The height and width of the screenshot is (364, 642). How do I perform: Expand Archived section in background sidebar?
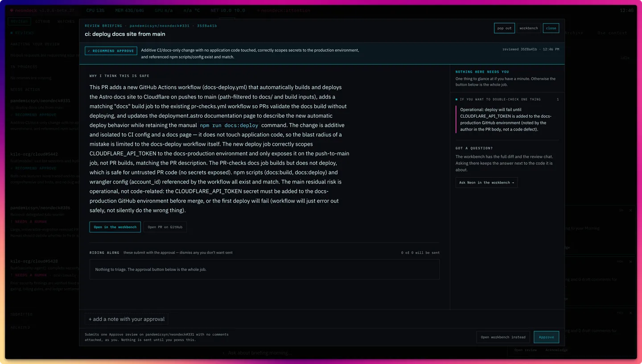coord(21,327)
